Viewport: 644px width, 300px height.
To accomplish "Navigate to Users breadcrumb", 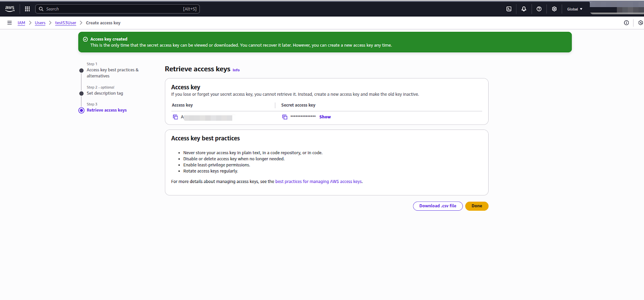I will (40, 23).
